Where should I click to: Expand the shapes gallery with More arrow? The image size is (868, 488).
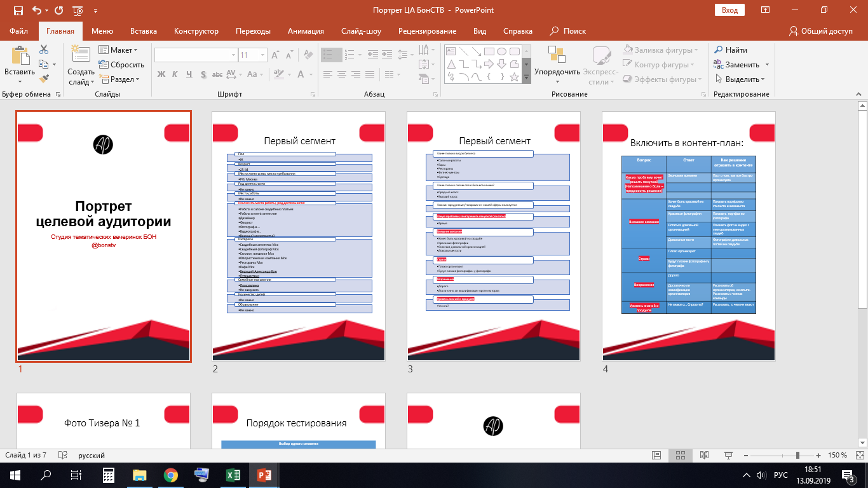[x=526, y=78]
